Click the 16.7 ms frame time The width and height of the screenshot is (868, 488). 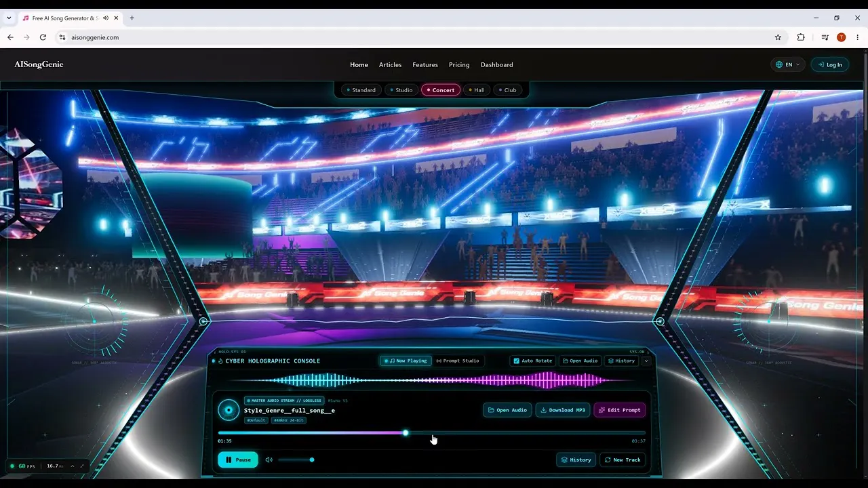[x=55, y=466]
